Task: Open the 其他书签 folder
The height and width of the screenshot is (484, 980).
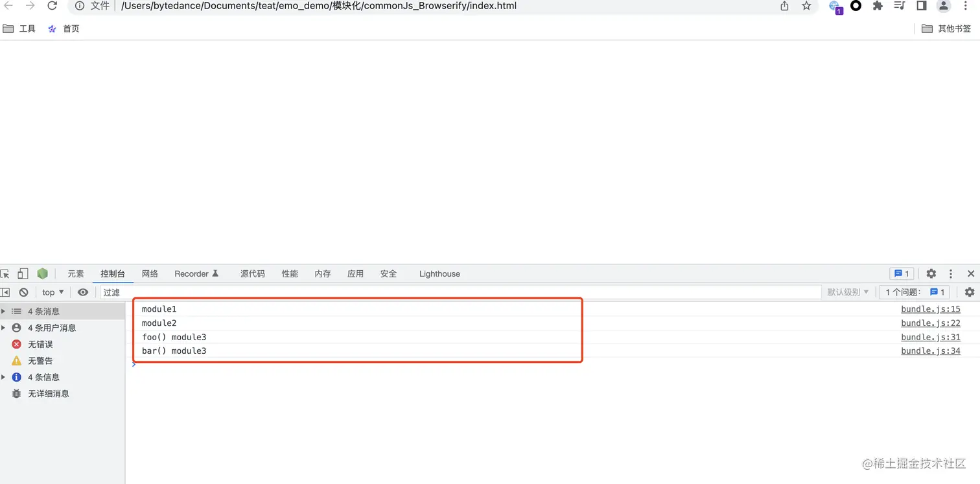Action: pyautogui.click(x=946, y=29)
